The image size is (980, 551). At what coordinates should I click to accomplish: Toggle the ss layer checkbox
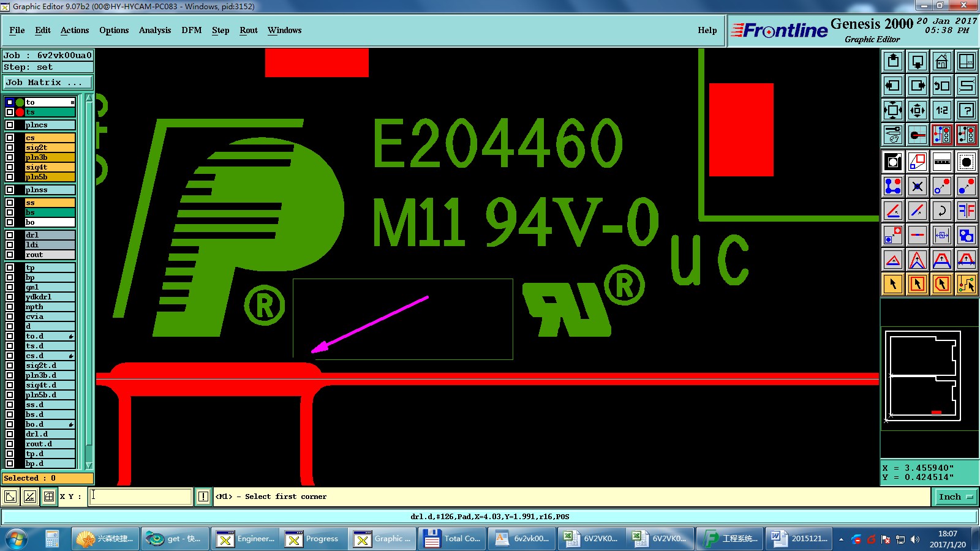pos(10,203)
